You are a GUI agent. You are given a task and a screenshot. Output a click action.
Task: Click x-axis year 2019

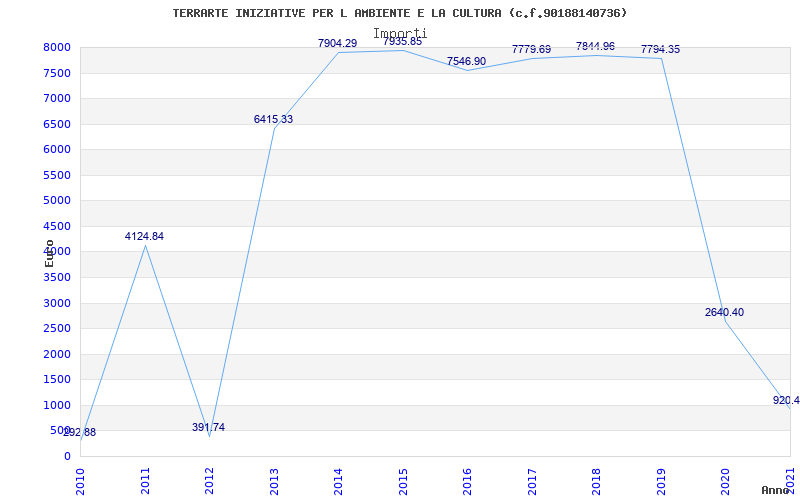662,482
